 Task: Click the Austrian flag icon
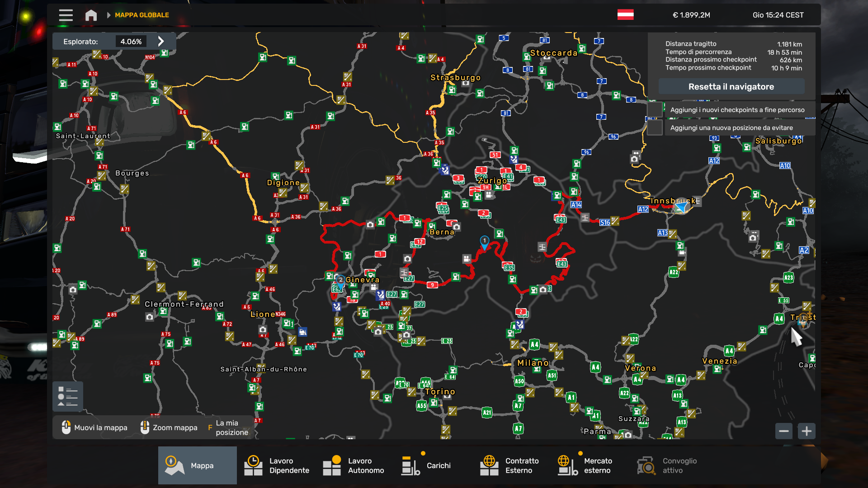click(625, 15)
